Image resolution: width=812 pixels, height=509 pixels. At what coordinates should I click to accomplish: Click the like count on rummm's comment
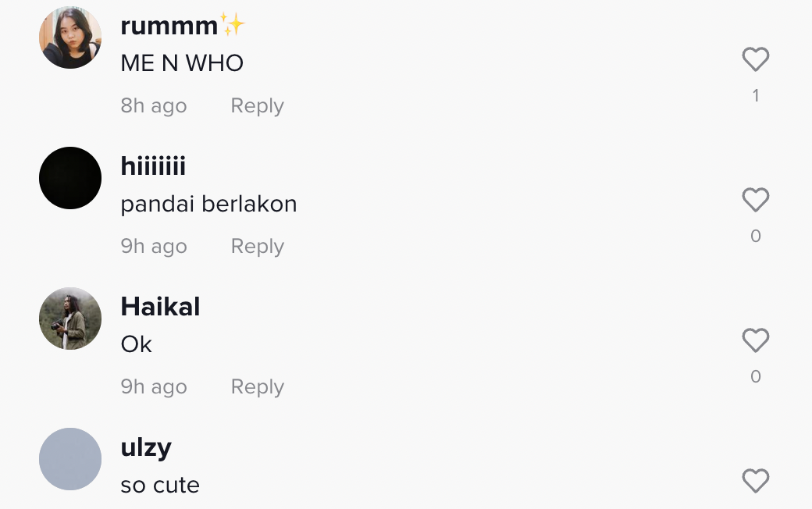pos(755,95)
